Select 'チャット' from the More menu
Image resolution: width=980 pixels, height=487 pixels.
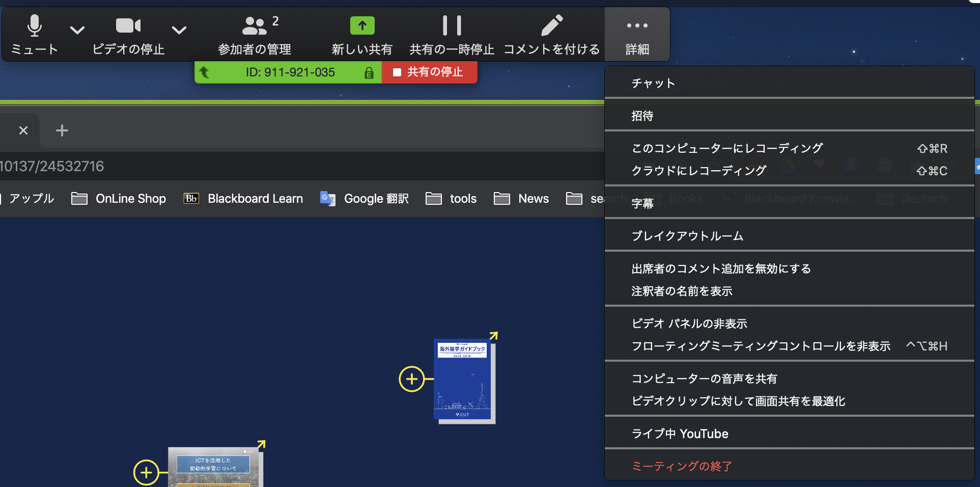click(653, 83)
